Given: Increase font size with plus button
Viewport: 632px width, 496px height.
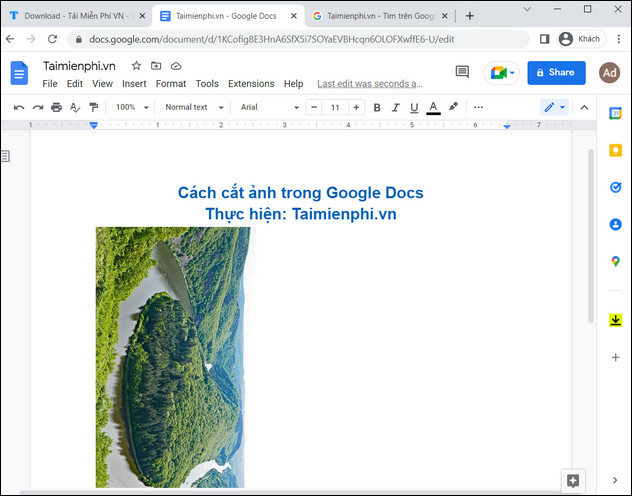Looking at the screenshot, I should coord(356,107).
